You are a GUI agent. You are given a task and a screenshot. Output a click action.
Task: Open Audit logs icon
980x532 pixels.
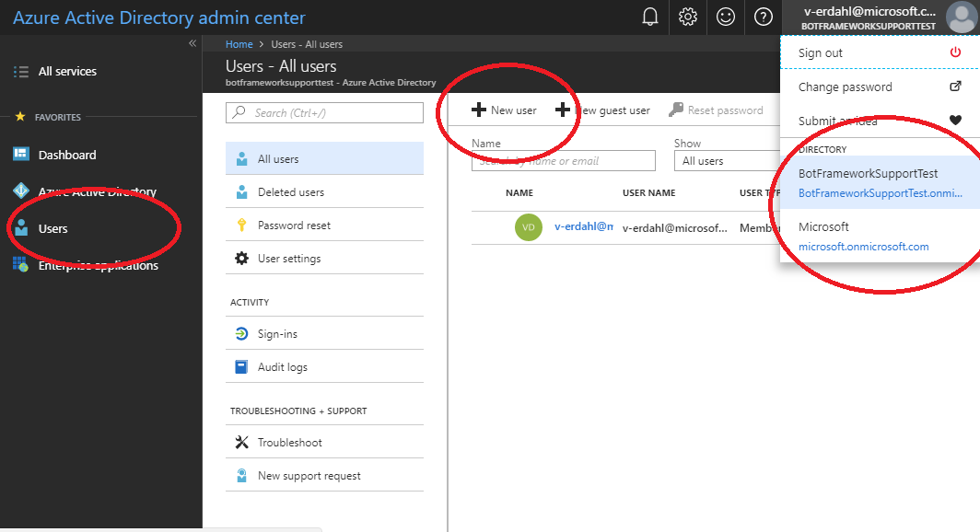[240, 368]
